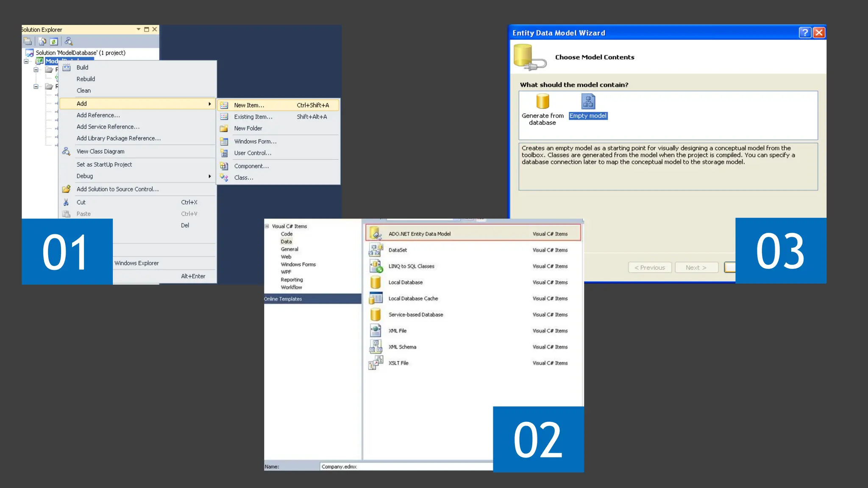Screen dimensions: 868x488
Task: Collapse the Visual C# Items tree node
Action: (x=267, y=226)
